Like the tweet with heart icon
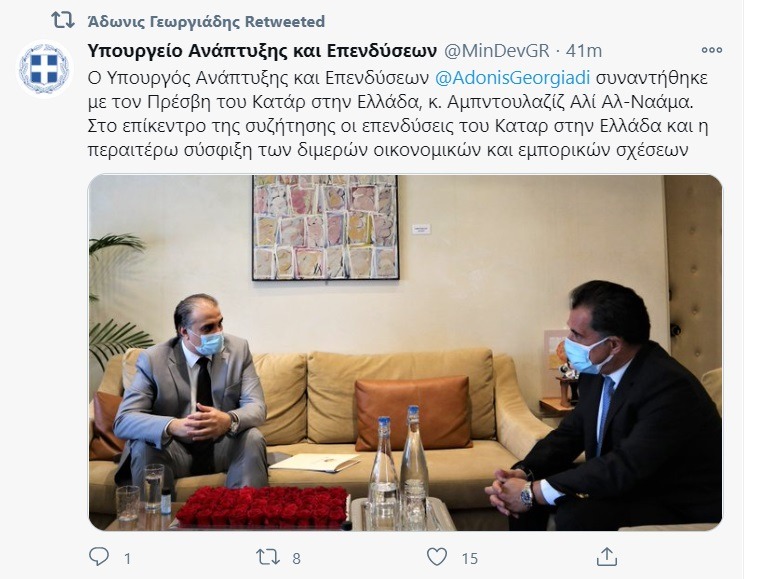Screen dimensions: 765x579 [x=437, y=557]
